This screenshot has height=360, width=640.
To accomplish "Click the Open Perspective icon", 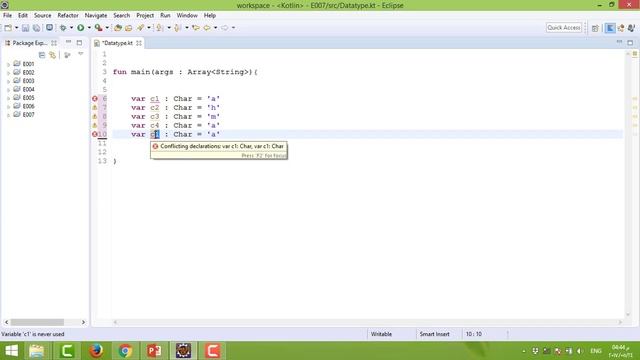I will click(595, 28).
